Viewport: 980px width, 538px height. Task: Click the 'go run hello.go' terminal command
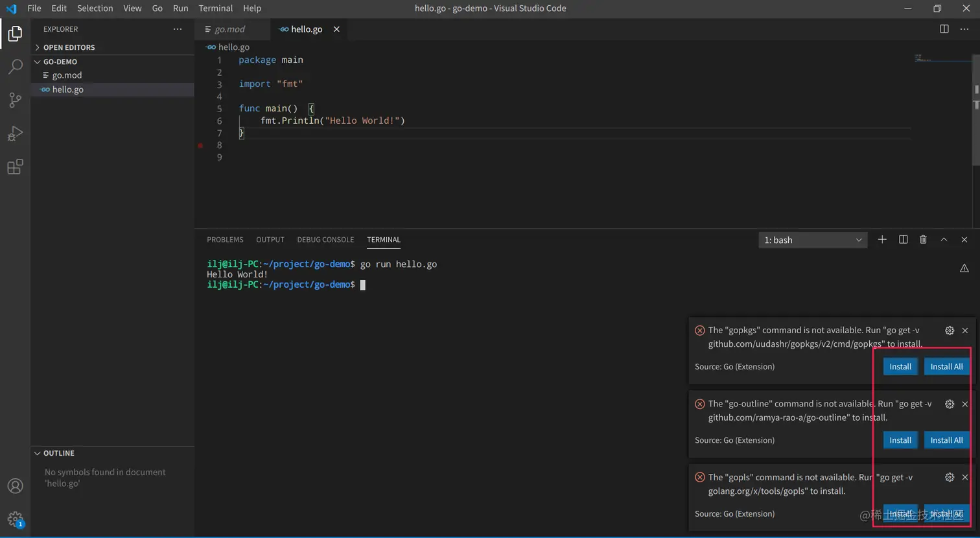pyautogui.click(x=399, y=264)
